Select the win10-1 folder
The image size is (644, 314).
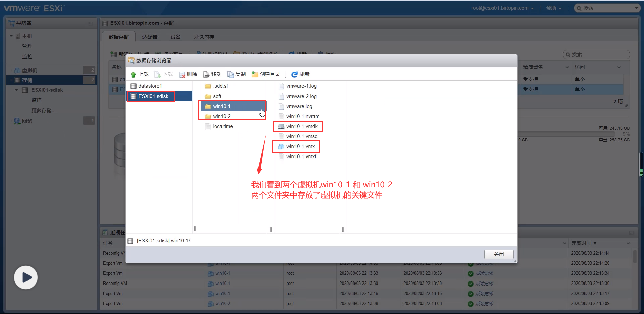pyautogui.click(x=233, y=106)
